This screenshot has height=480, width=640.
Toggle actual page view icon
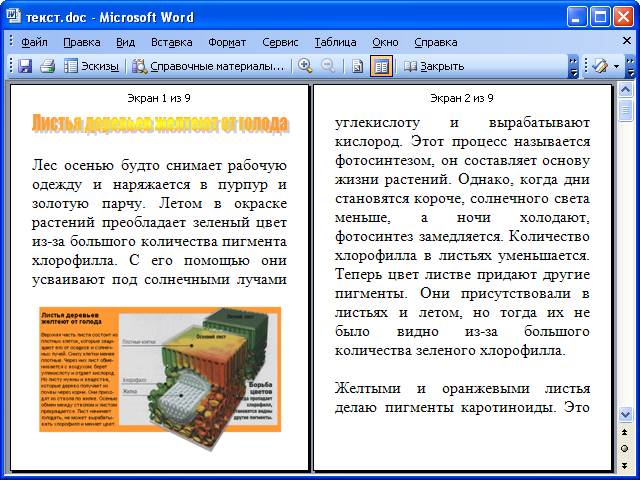pos(358,66)
